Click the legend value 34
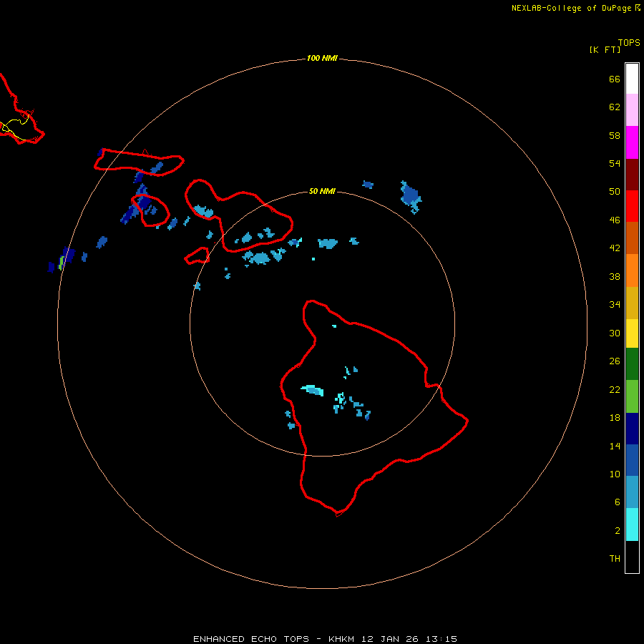 (x=615, y=305)
